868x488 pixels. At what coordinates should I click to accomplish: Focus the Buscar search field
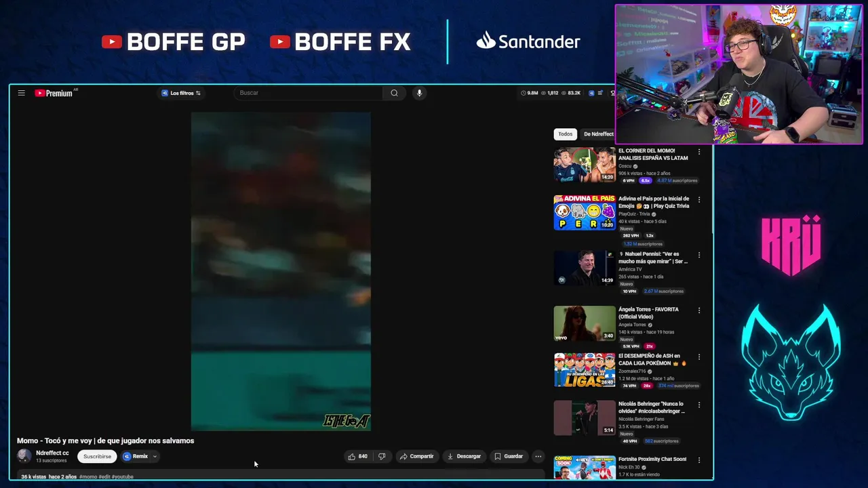coord(309,93)
